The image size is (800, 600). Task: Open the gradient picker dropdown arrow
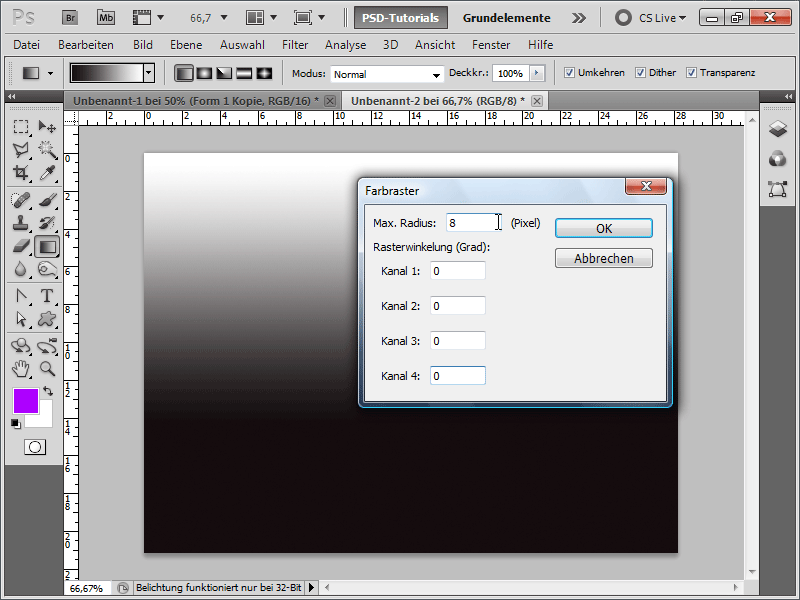tap(148, 73)
